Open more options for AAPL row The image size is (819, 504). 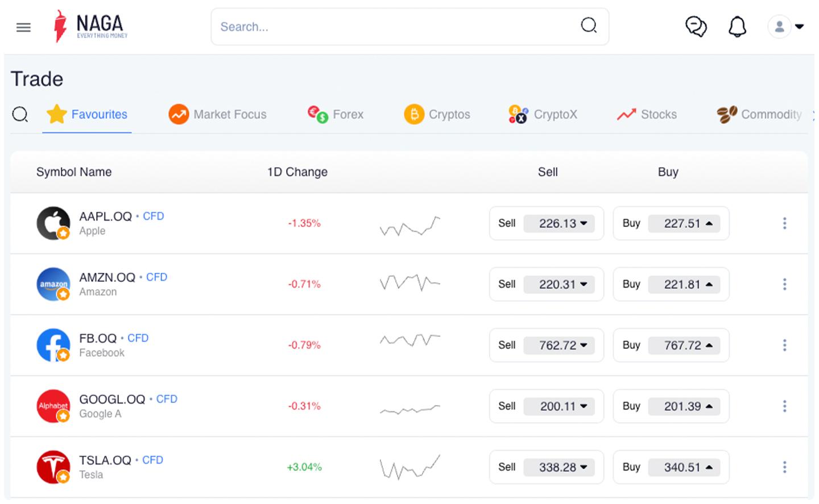click(x=784, y=223)
